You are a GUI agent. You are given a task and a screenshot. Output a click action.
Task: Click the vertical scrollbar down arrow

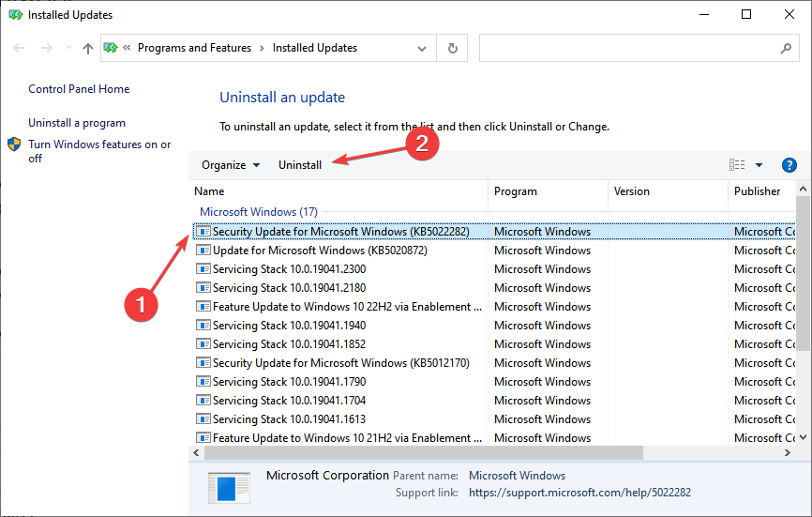[x=804, y=437]
